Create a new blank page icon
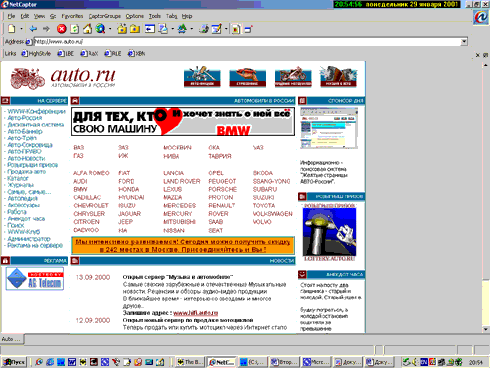The image size is (490, 368). click(12, 29)
